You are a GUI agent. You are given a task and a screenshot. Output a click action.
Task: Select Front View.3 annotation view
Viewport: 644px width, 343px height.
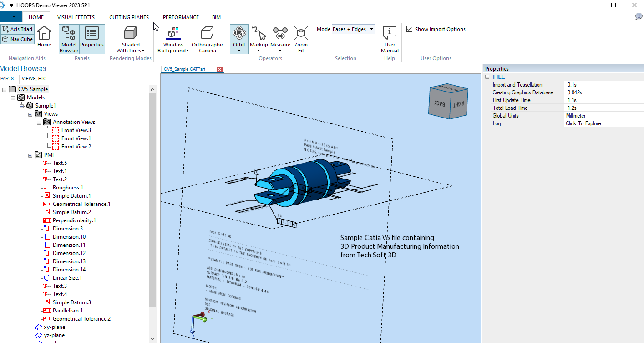(76, 130)
